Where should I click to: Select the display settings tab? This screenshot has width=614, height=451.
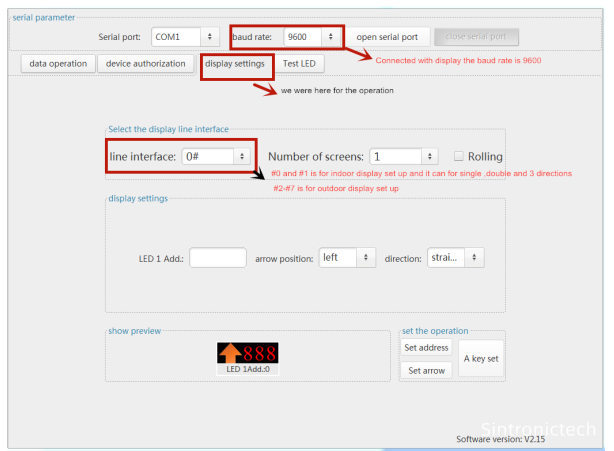point(235,63)
